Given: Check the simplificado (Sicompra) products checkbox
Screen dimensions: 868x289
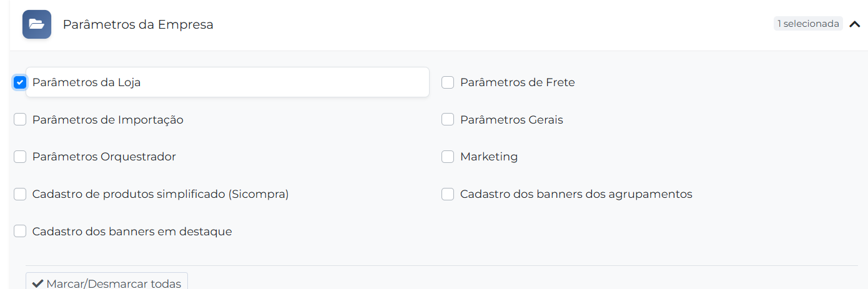Looking at the screenshot, I should click(20, 194).
